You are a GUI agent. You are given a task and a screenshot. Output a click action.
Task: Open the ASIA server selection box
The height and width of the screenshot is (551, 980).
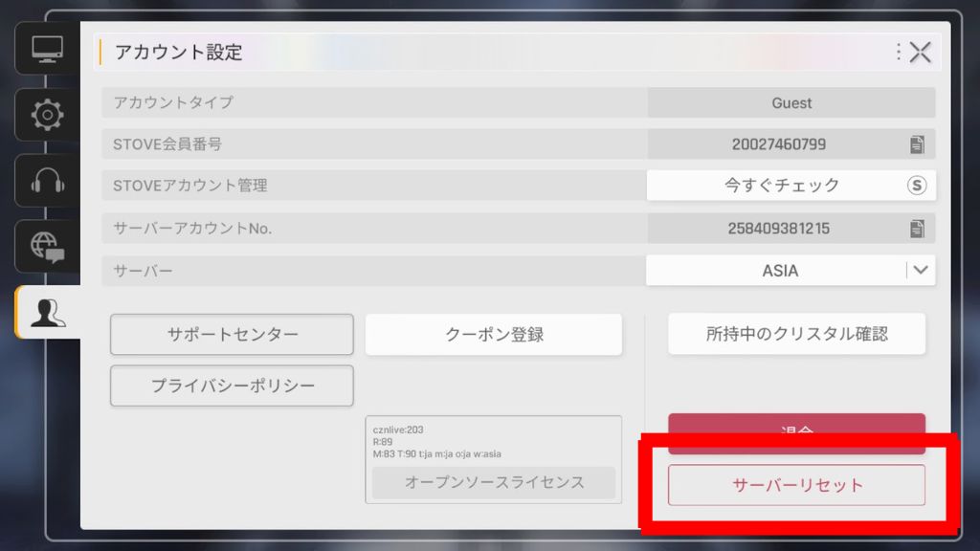[x=780, y=271]
